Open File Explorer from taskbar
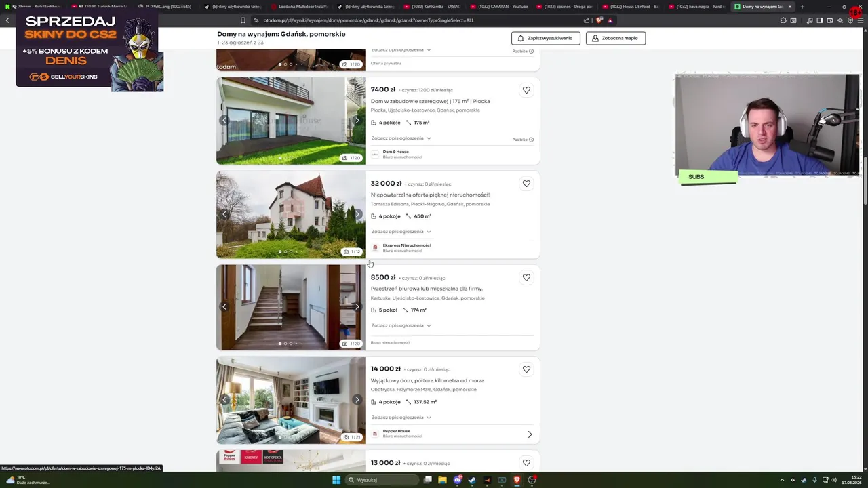The height and width of the screenshot is (488, 868). (442, 480)
